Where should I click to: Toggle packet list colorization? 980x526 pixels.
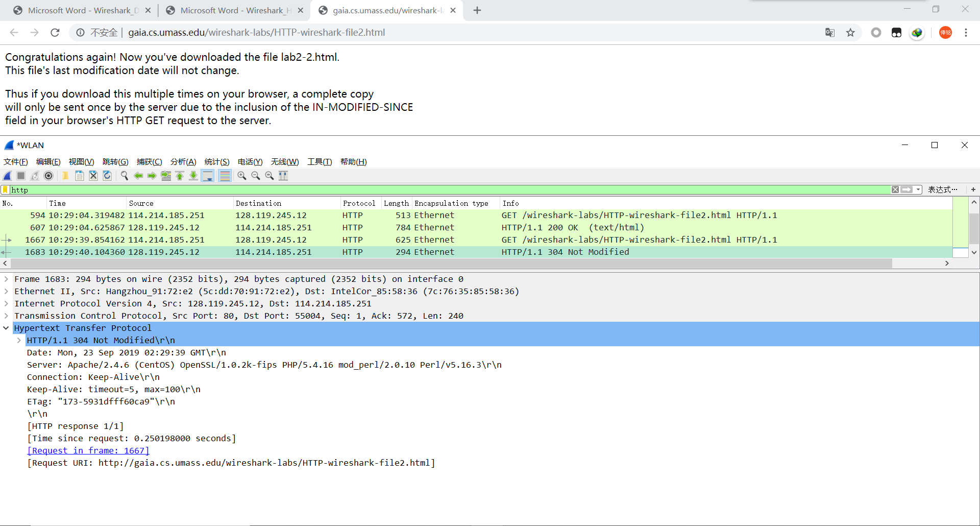225,176
